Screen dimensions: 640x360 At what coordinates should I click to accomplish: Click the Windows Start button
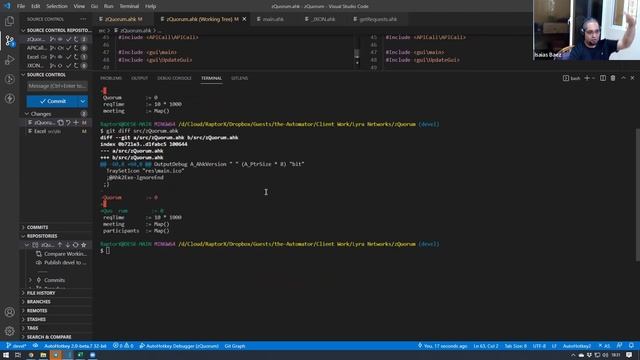point(6,355)
